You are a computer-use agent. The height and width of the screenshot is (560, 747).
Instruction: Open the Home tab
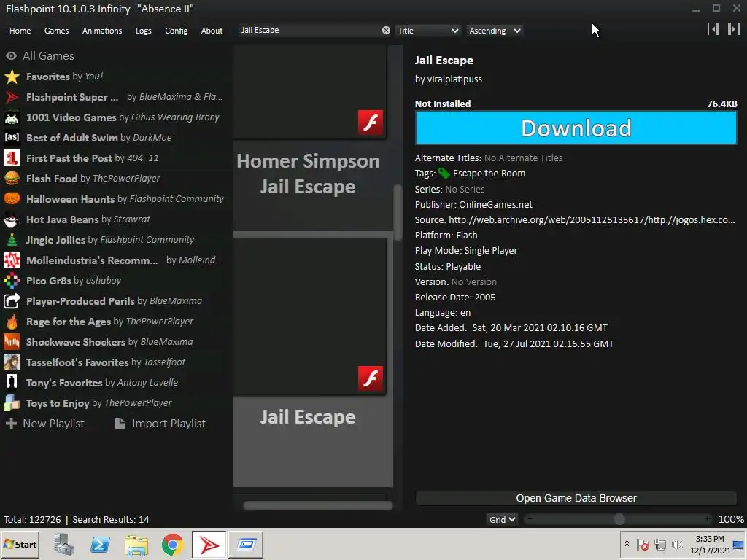pyautogui.click(x=20, y=31)
